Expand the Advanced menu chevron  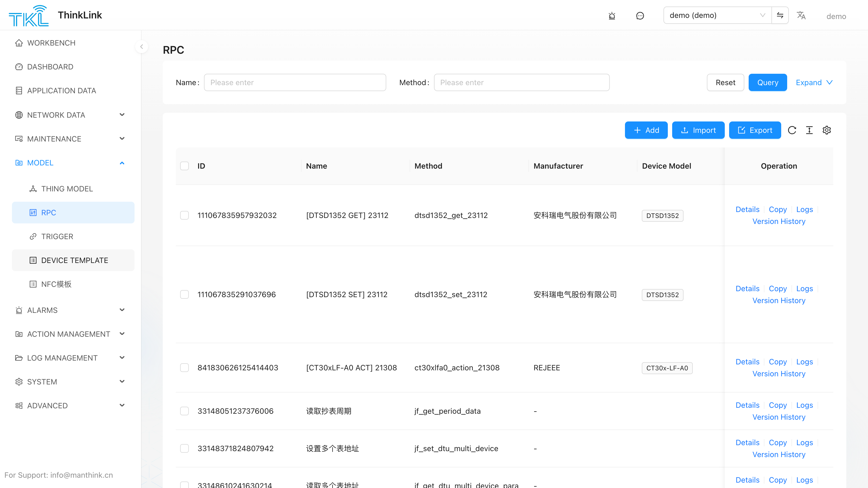click(x=122, y=405)
